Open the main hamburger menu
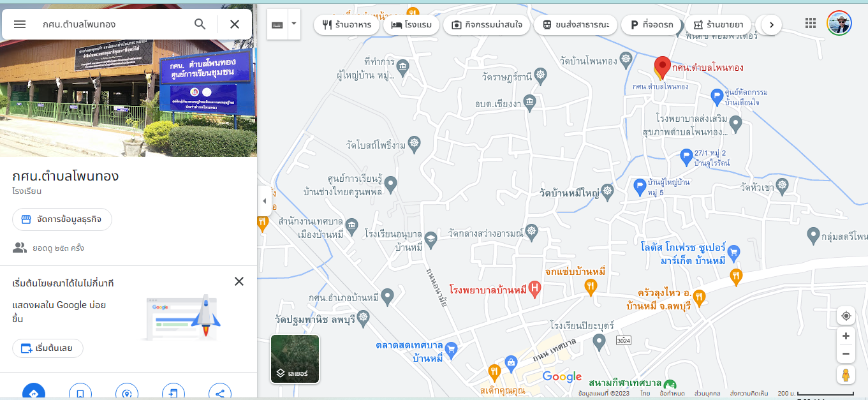The height and width of the screenshot is (400, 868). (x=20, y=24)
